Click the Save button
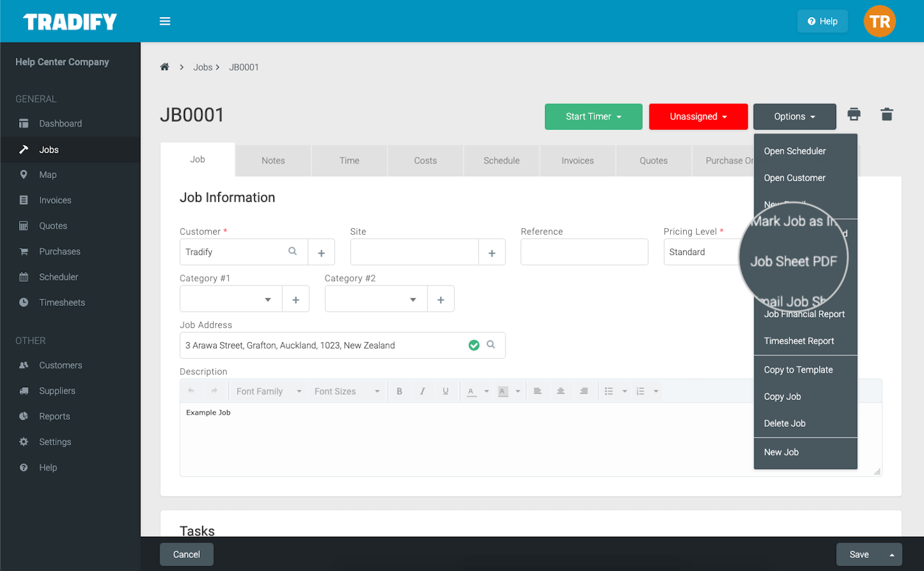924x571 pixels. pyautogui.click(x=858, y=554)
